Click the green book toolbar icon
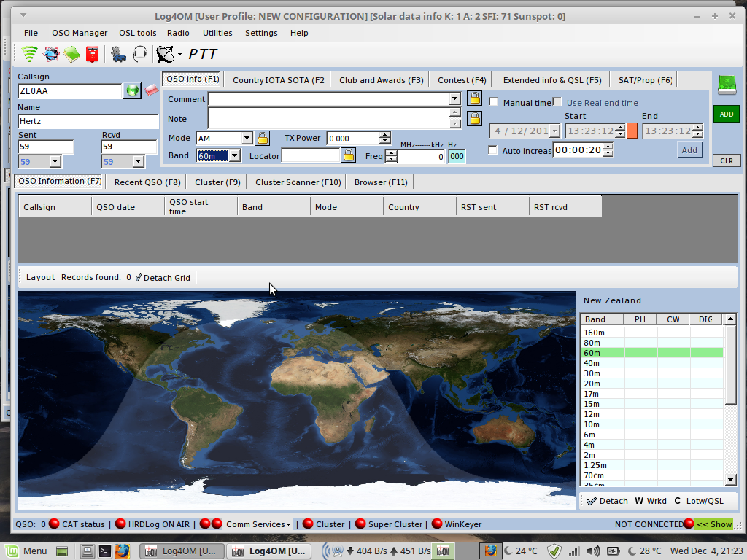This screenshot has width=747, height=560. tap(71, 54)
